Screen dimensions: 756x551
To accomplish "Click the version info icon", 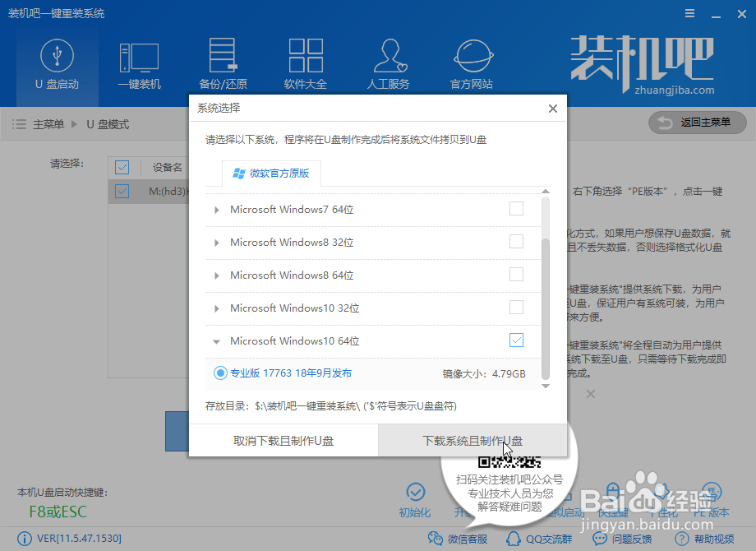I will coord(25,539).
